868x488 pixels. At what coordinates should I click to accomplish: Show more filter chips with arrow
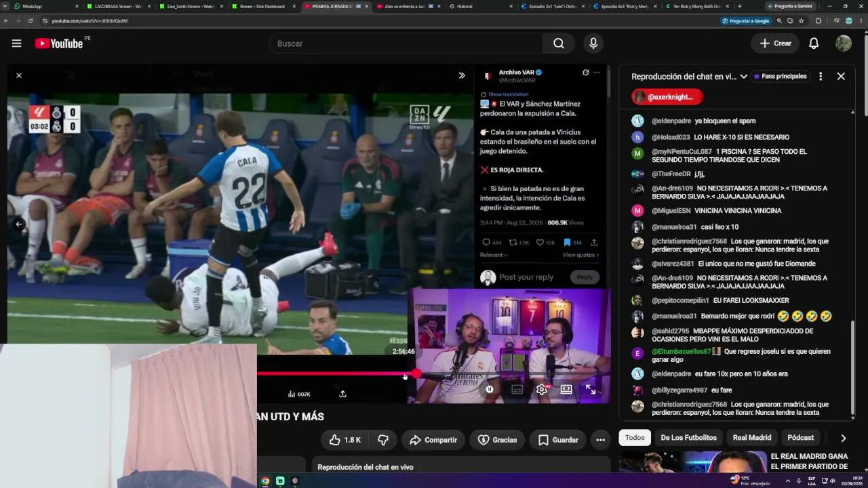tap(843, 438)
